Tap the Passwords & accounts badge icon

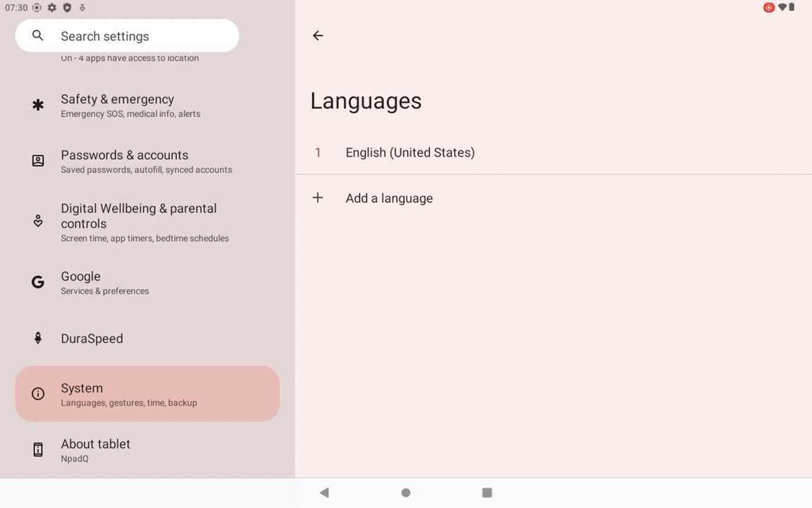(37, 160)
